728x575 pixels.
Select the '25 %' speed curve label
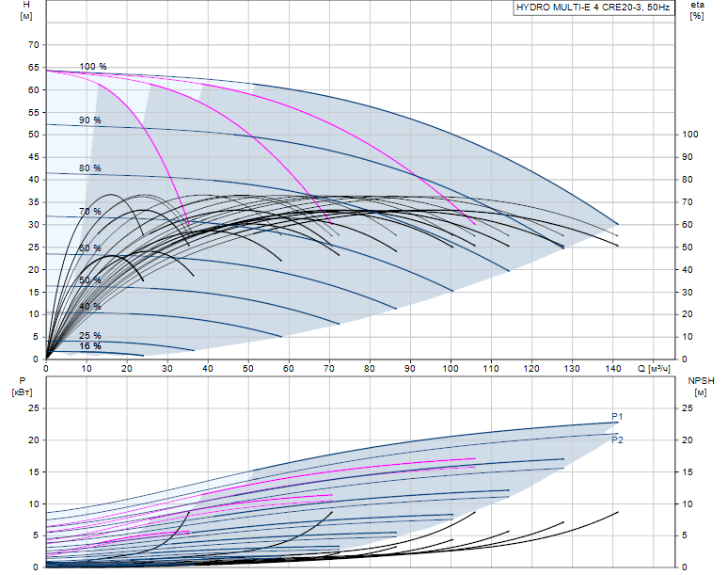[89, 335]
